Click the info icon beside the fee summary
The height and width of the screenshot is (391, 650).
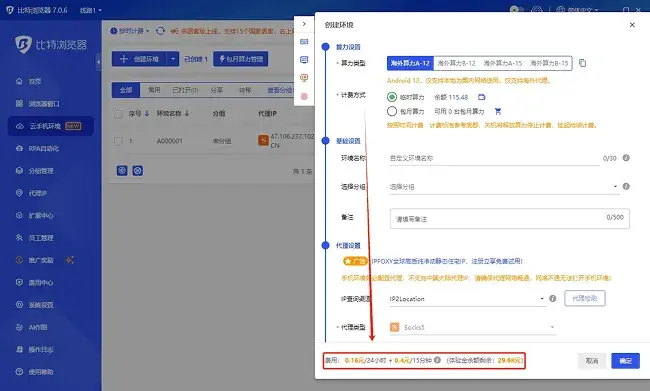tap(437, 360)
